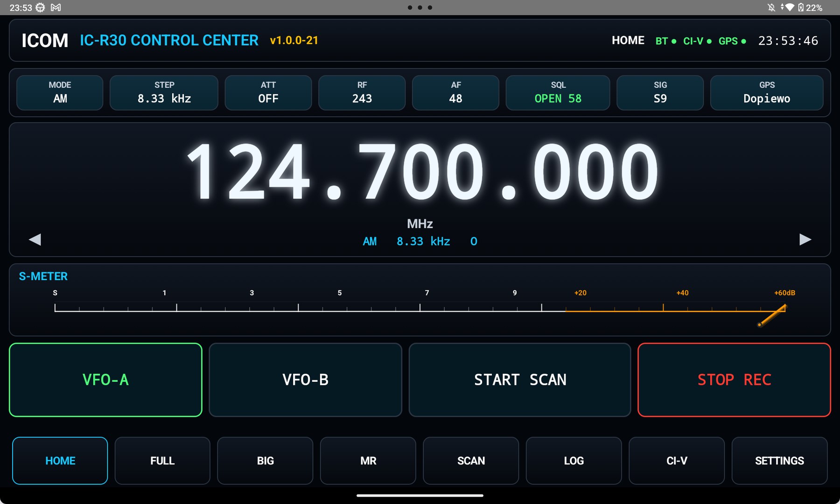Open the STEP 8.33 kHz selector
The height and width of the screenshot is (504, 840).
(164, 92)
